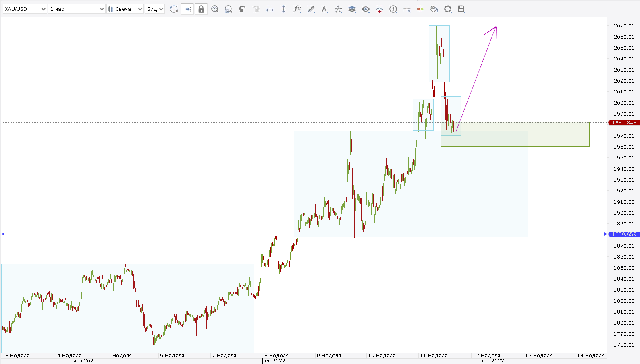The image size is (640, 364).
Task: Click the horizontal scale arrows icon
Action: click(x=270, y=9)
